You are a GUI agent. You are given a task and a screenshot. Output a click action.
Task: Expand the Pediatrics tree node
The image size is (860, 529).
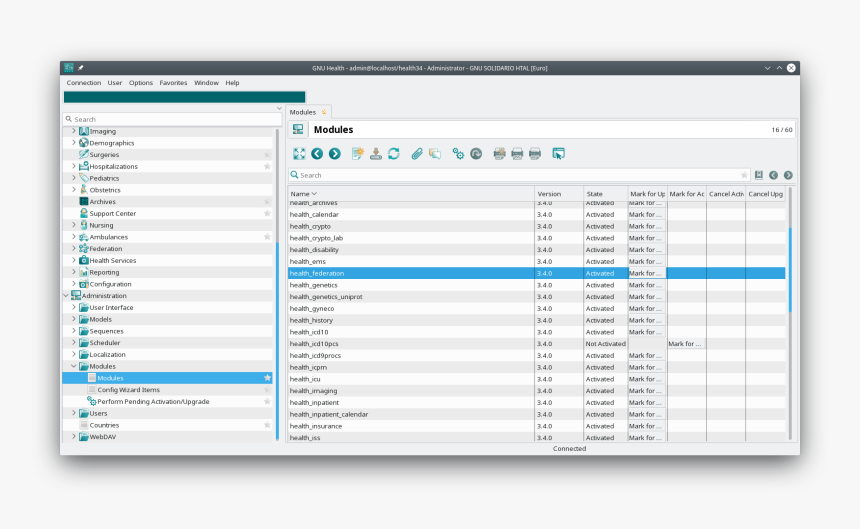pyautogui.click(x=74, y=178)
